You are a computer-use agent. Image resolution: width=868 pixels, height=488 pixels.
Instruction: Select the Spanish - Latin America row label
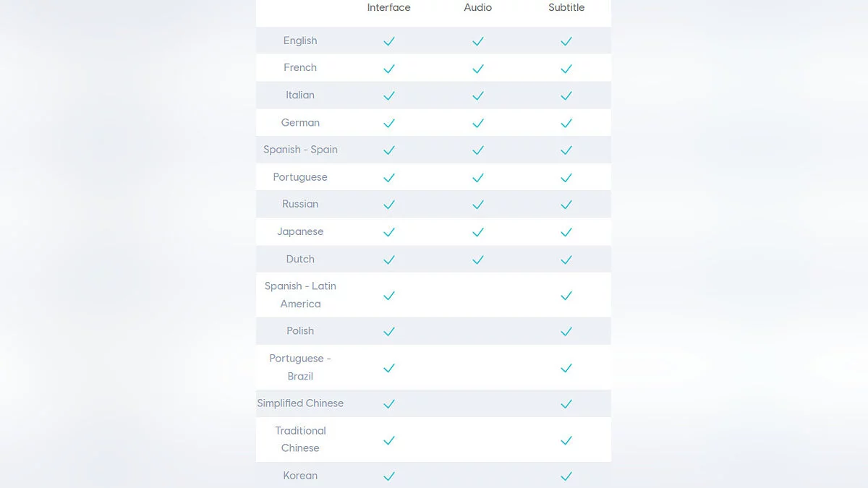click(300, 295)
